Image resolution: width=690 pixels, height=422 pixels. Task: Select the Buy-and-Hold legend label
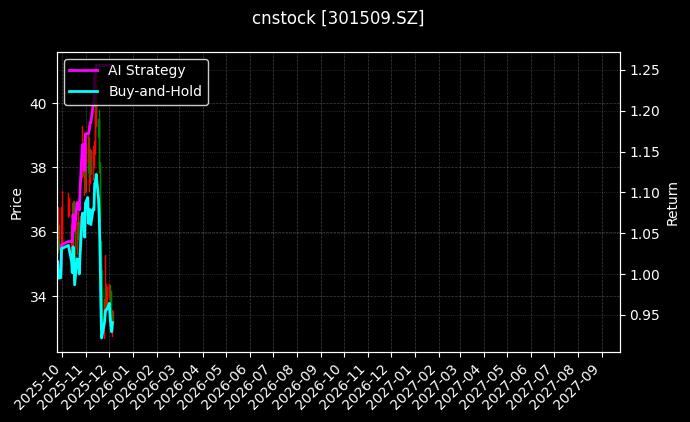155,92
